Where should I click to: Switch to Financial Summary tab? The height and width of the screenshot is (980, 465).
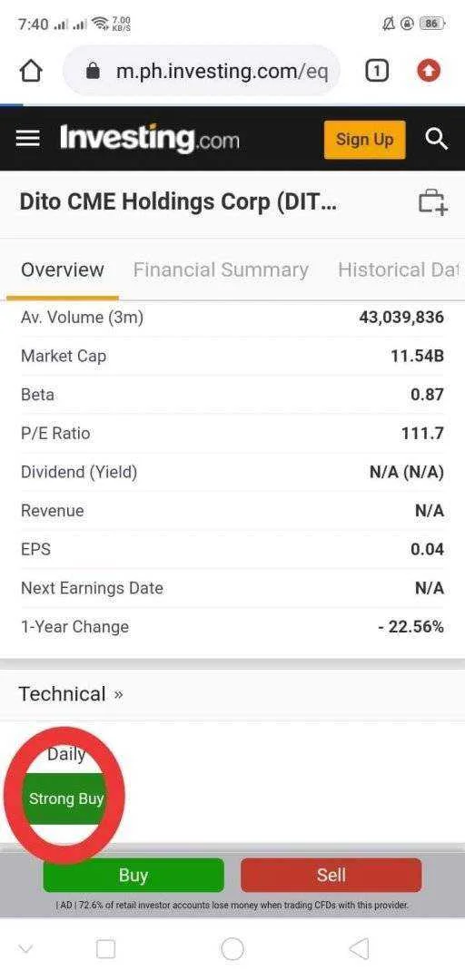tap(221, 270)
